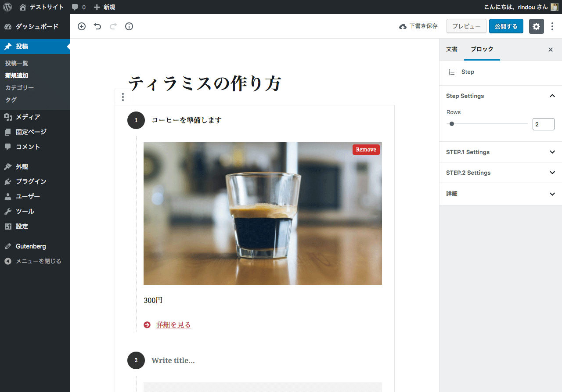Remove the coffee image
The image size is (562, 392).
366,150
